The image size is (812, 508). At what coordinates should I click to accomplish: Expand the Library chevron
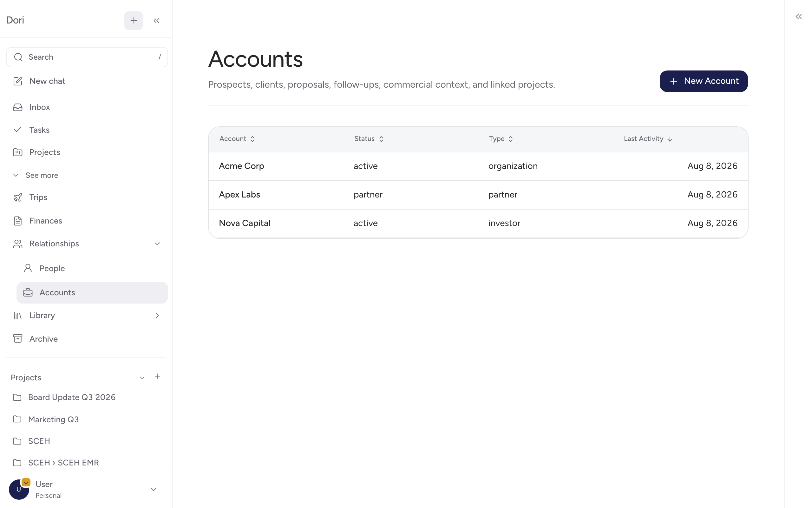pyautogui.click(x=157, y=316)
